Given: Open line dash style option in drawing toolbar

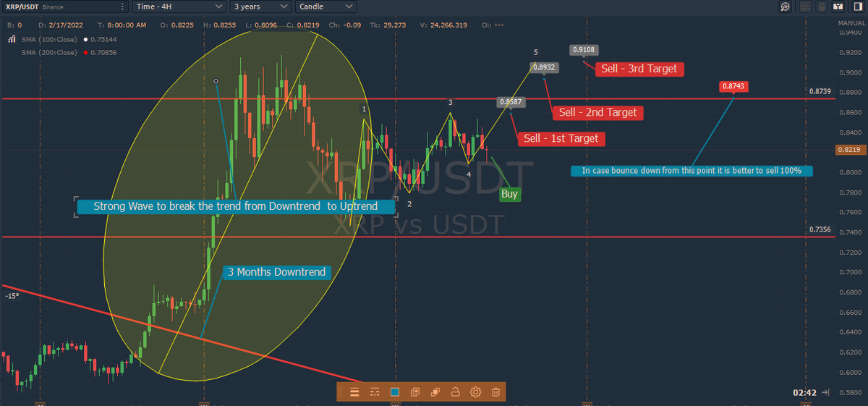Looking at the screenshot, I should pos(374,392).
